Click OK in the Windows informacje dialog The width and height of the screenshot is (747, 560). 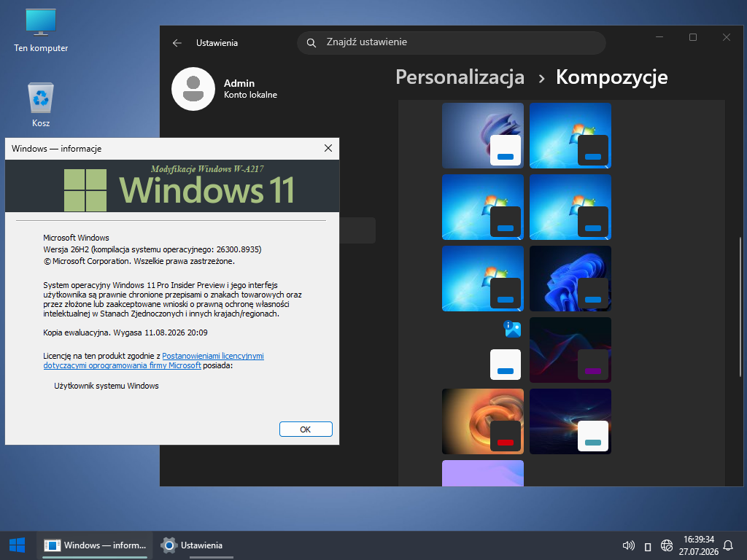click(x=306, y=429)
